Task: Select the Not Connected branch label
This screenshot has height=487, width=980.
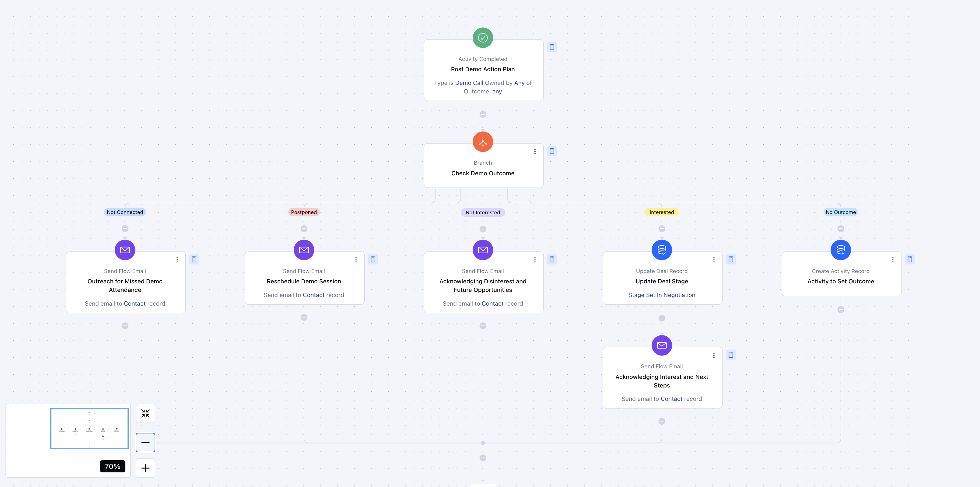Action: 125,212
